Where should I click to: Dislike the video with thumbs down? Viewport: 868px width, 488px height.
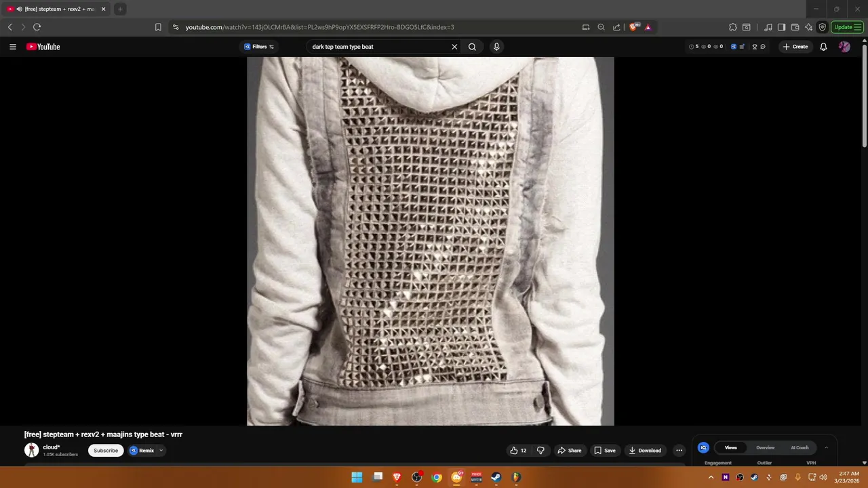click(540, 451)
